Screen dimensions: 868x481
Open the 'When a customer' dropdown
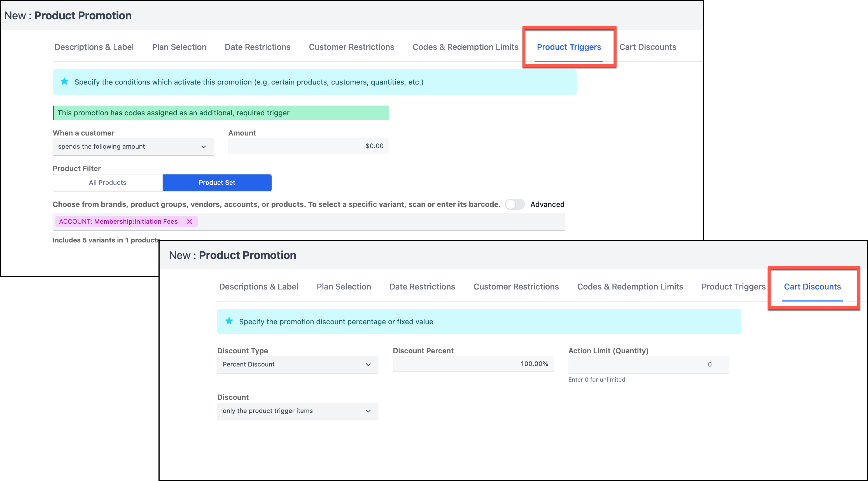click(x=133, y=146)
